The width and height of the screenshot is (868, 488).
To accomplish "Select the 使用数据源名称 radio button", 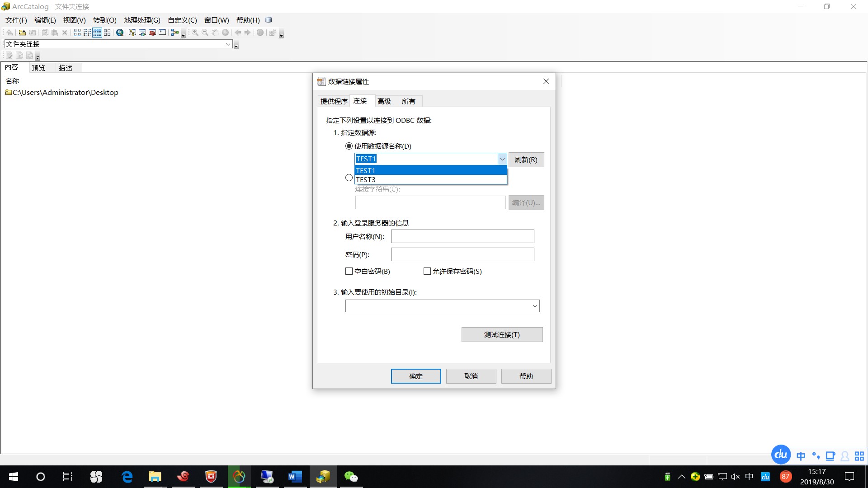I will click(349, 146).
